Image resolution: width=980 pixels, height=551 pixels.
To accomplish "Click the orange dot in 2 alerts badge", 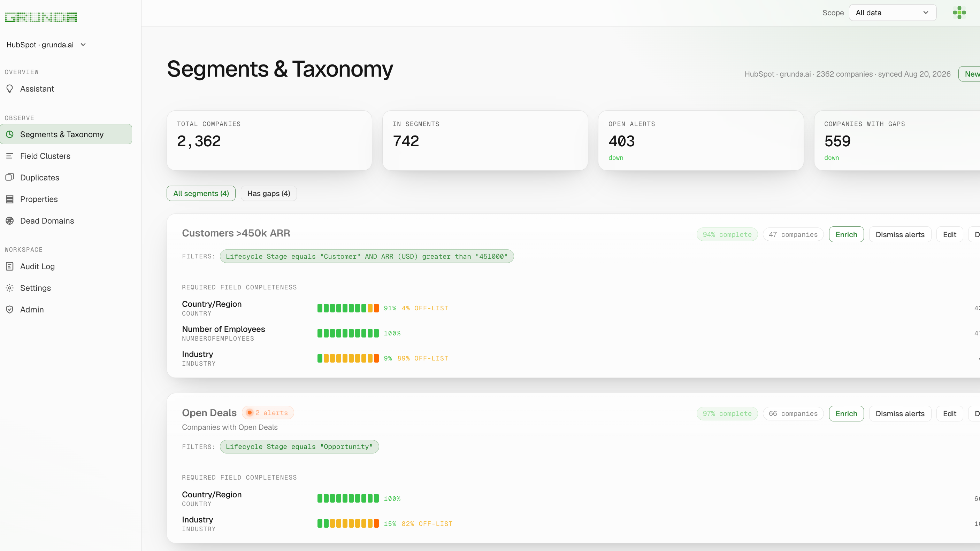I will click(x=250, y=413).
